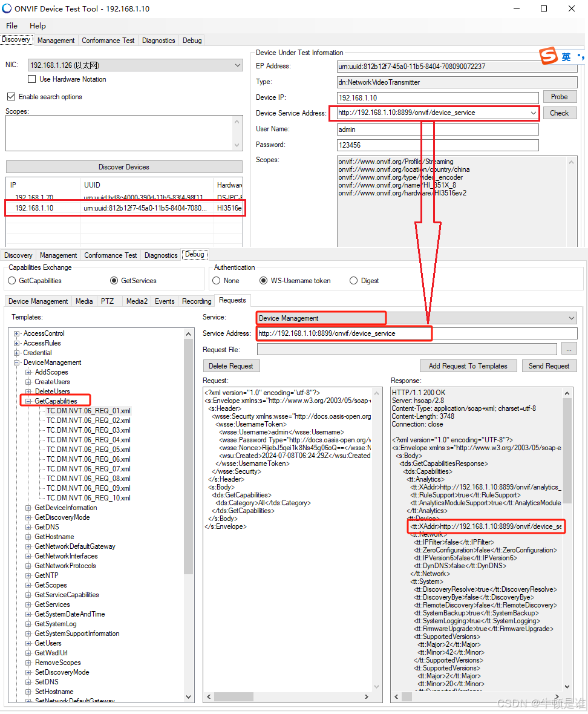Viewport: 588px width, 714px height.
Task: Switch to the upper Conformance Test tab
Action: [108, 41]
